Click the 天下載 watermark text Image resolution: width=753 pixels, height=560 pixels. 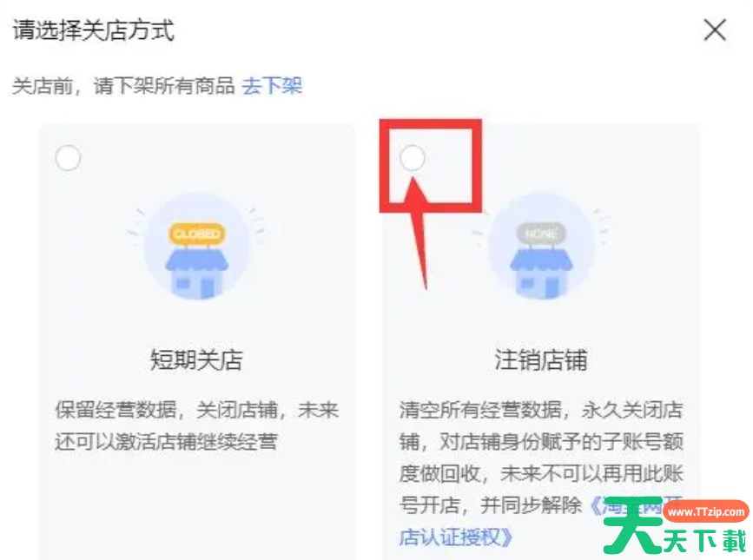pos(705,541)
